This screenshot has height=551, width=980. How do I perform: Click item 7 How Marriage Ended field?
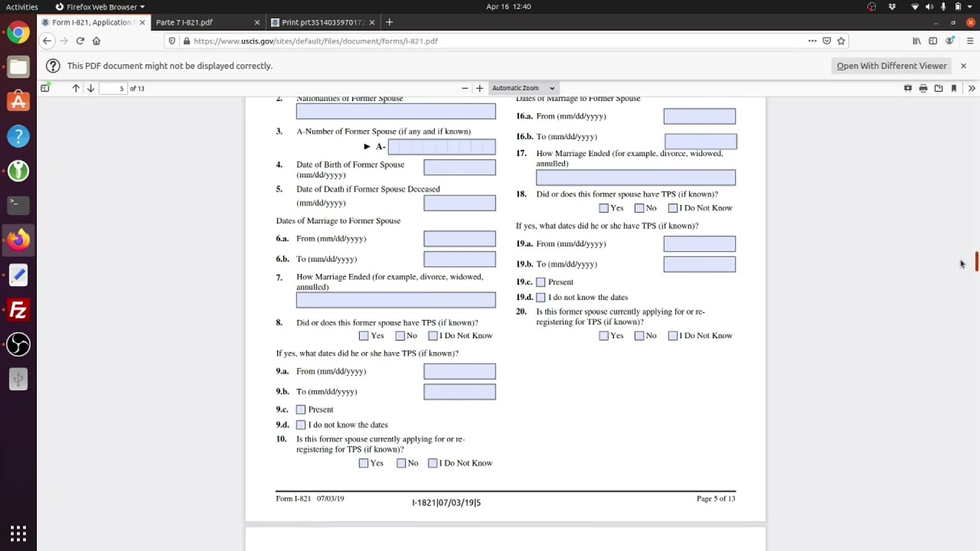pos(396,300)
